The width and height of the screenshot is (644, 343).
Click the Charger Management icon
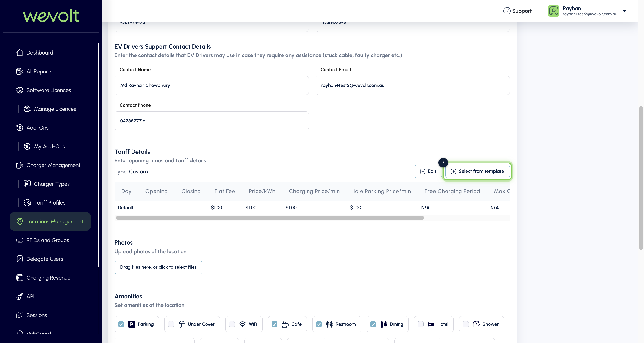point(20,165)
